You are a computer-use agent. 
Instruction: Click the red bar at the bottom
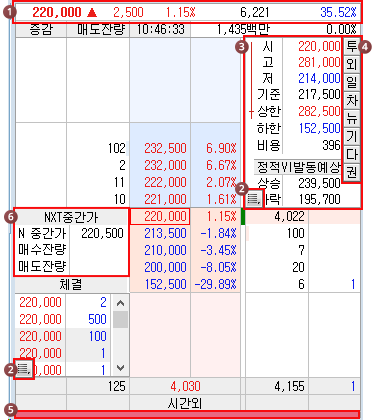(x=187, y=415)
